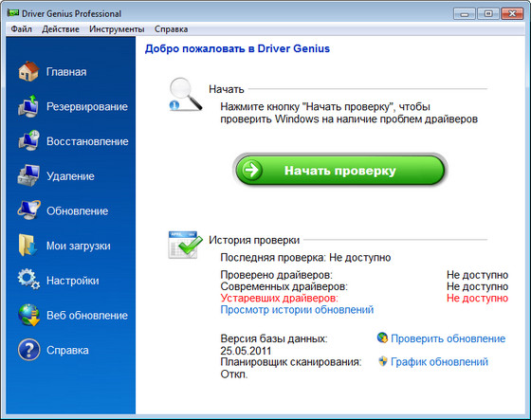Start scan with Начать проверку button
The height and width of the screenshot is (420, 531).
tap(340, 170)
